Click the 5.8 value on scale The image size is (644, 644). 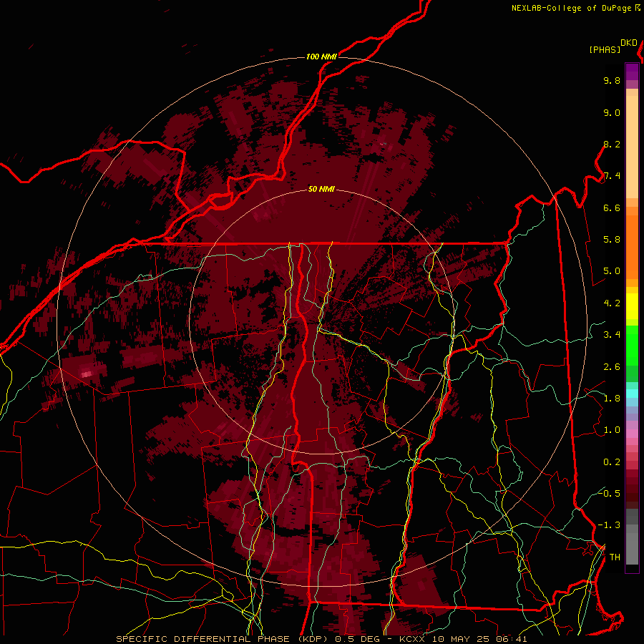tap(612, 240)
